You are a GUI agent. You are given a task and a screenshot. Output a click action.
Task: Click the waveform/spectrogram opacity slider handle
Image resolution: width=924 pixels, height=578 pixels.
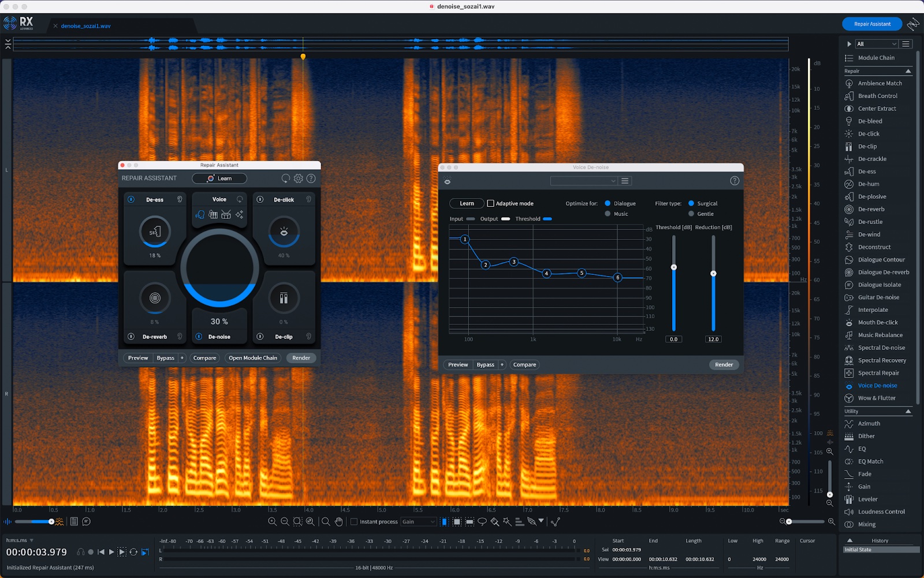coord(51,521)
